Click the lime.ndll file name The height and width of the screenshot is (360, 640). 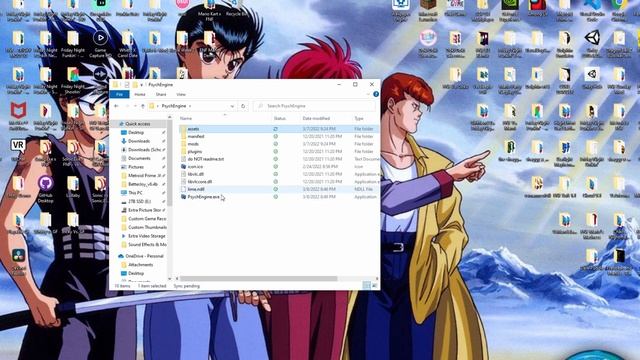tap(196, 189)
